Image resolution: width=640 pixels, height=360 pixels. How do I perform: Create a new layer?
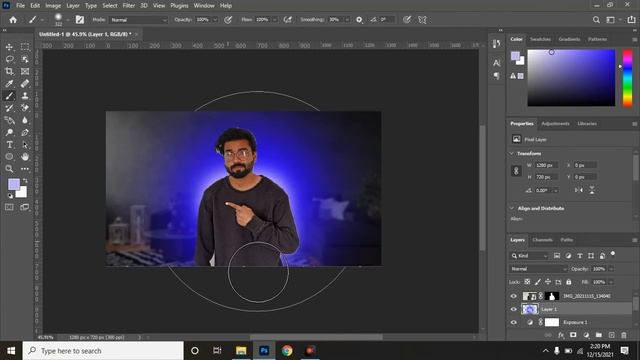point(611,335)
